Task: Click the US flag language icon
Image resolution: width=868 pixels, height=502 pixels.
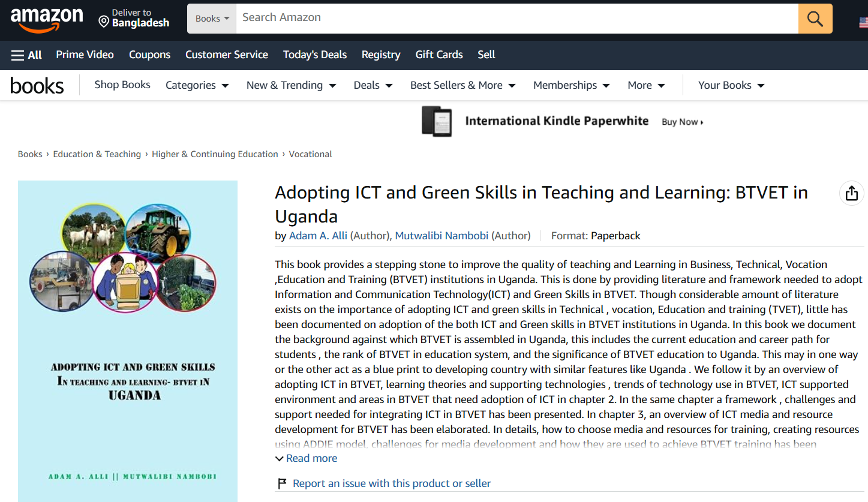Action: coord(863,22)
